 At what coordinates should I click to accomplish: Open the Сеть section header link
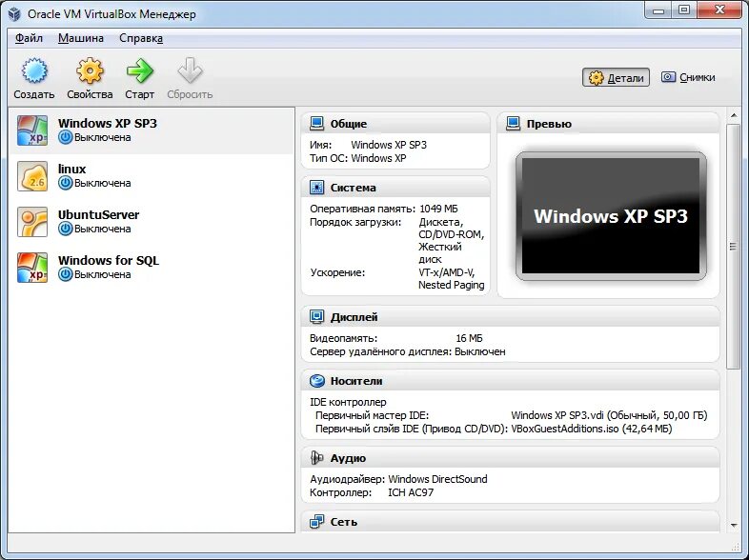point(343,522)
